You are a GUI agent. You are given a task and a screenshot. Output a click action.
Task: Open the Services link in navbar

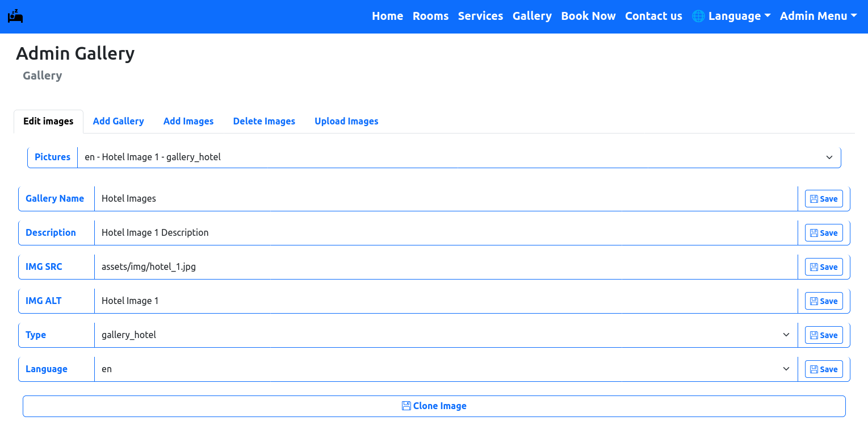tap(481, 16)
